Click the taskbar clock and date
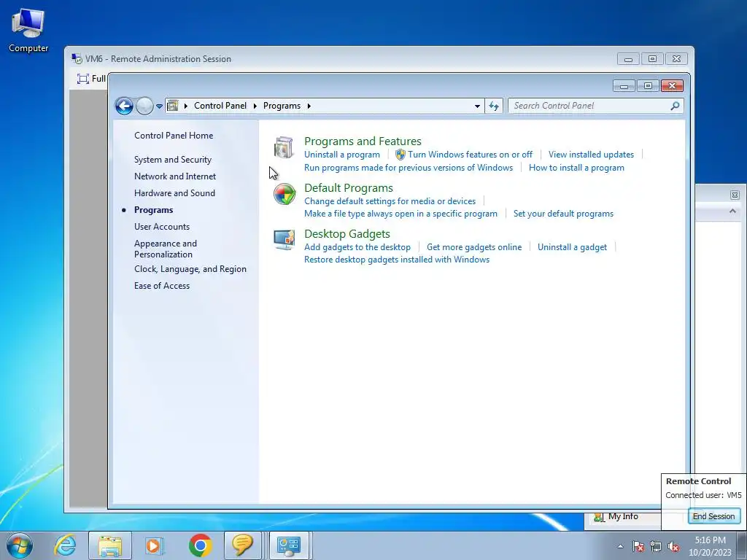This screenshot has height=560, width=747. pyautogui.click(x=710, y=546)
